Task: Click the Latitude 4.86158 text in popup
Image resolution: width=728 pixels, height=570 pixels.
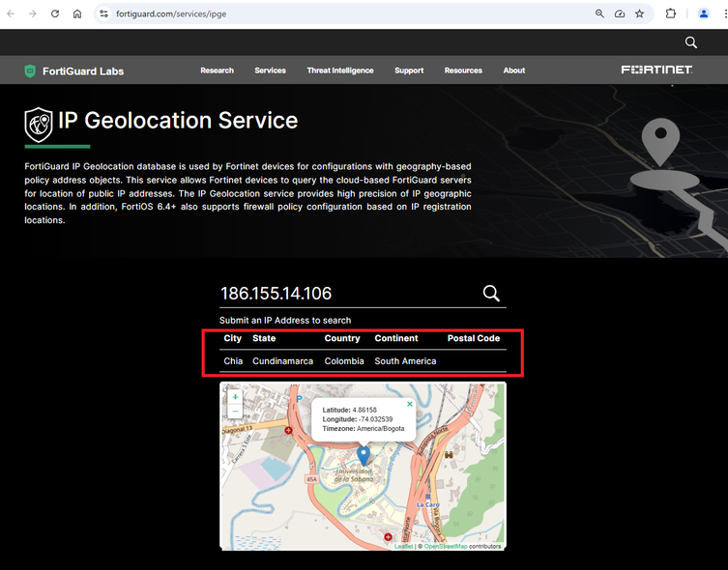Action: [350, 410]
